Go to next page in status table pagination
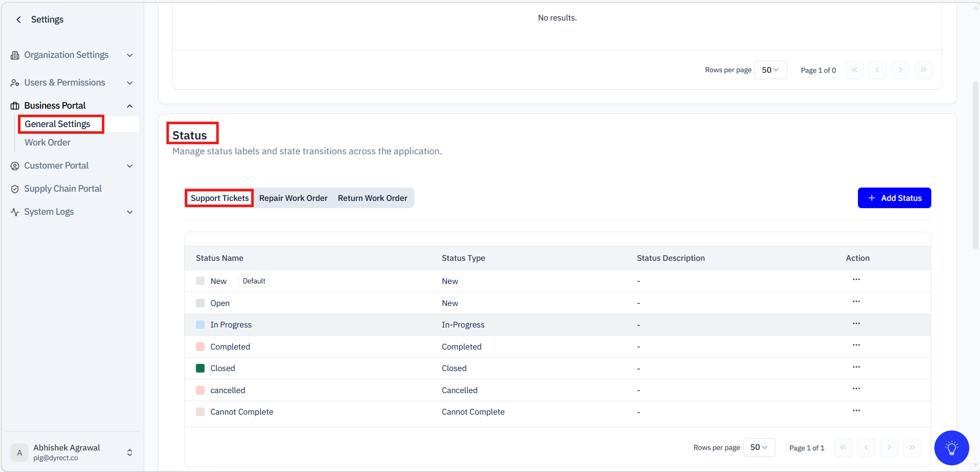The height and width of the screenshot is (472, 980). [x=889, y=447]
